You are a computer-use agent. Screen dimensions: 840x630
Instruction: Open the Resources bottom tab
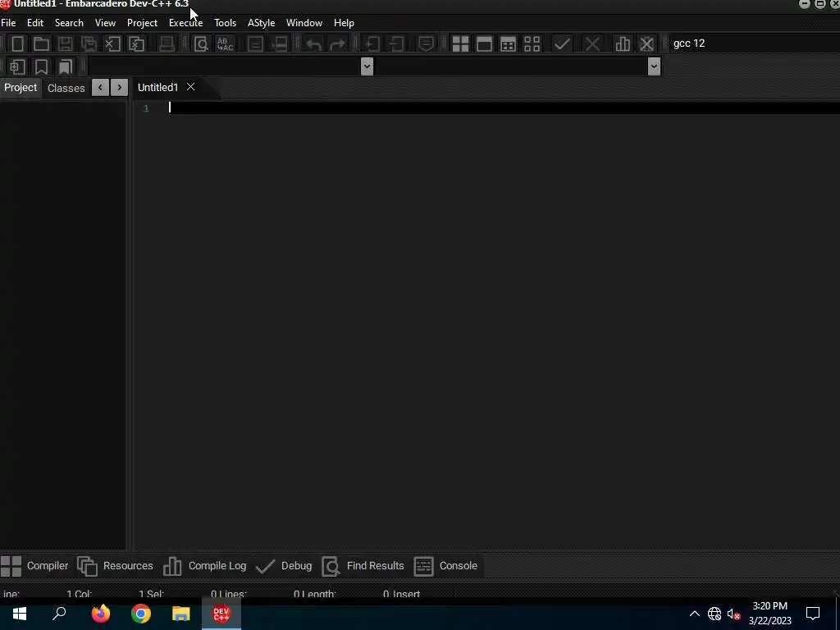pos(115,566)
